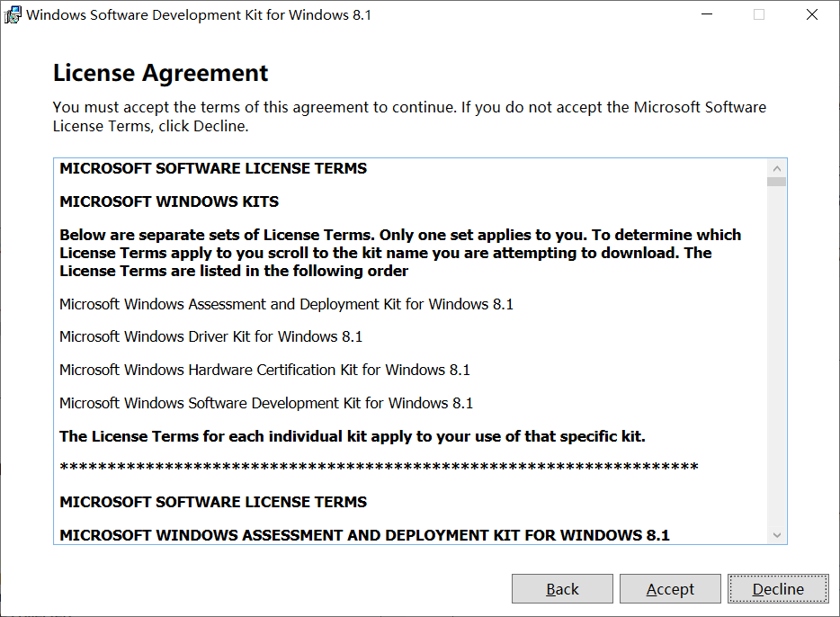The height and width of the screenshot is (617, 840).
Task: Go back with the Back button
Action: coord(562,589)
